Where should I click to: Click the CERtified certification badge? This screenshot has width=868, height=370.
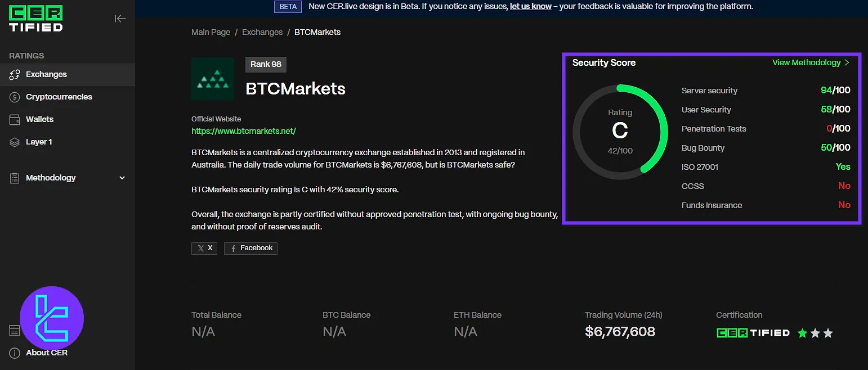[x=753, y=332]
